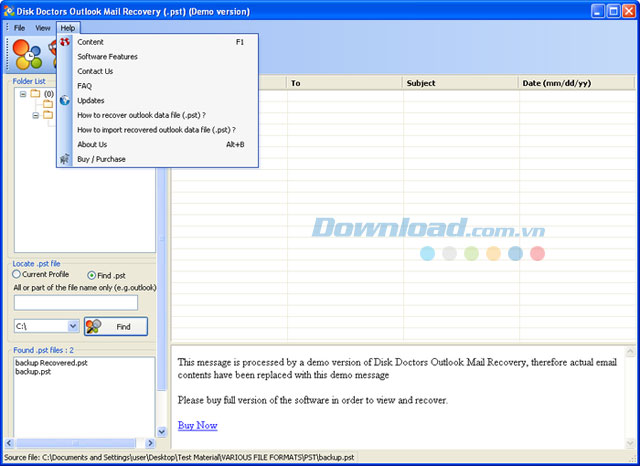Click the file name search input field
This screenshot has width=640, height=466.
pos(76,302)
